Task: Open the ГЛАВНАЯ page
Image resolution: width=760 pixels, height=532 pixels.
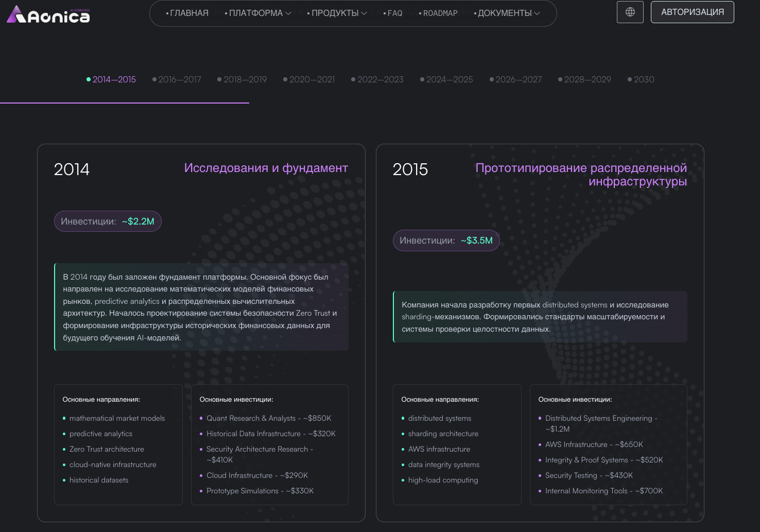Action: (187, 13)
